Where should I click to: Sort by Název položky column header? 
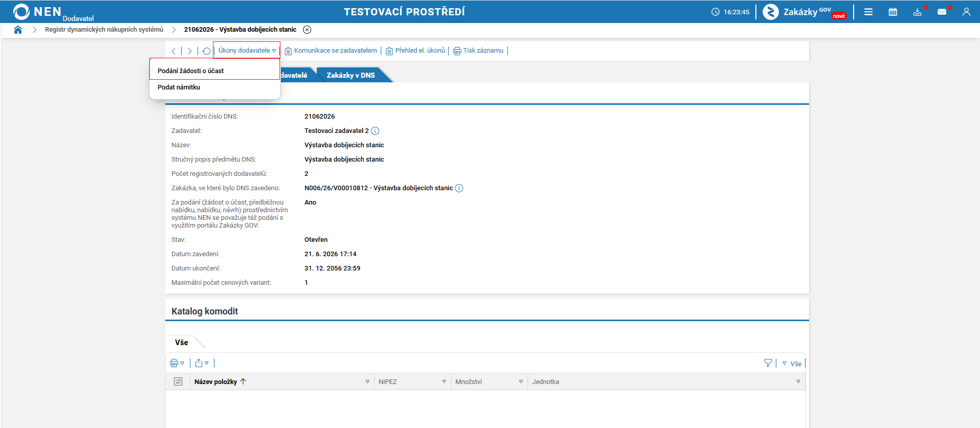(215, 382)
